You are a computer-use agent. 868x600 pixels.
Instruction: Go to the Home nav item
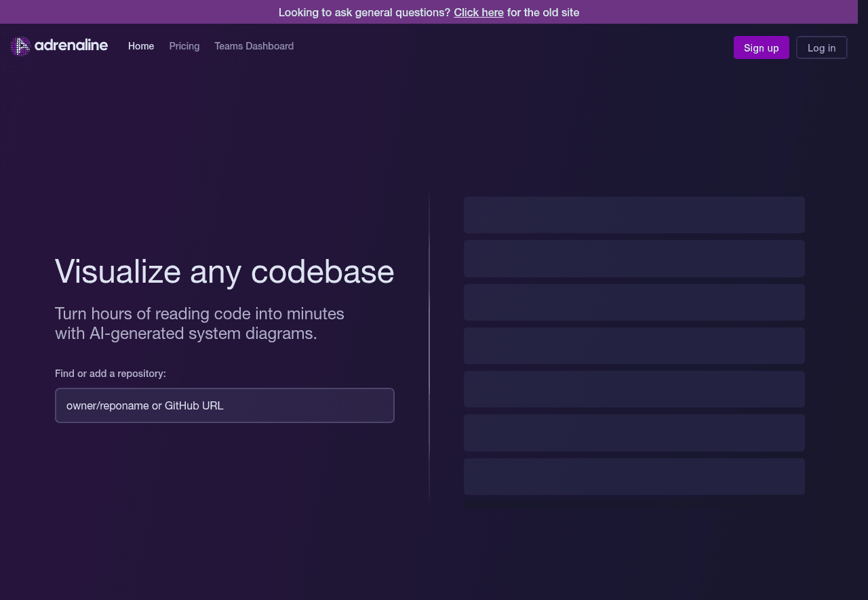click(141, 46)
